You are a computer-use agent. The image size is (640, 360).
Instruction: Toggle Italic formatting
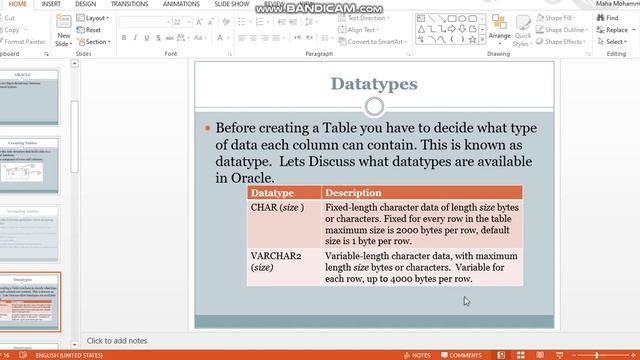[x=135, y=38]
